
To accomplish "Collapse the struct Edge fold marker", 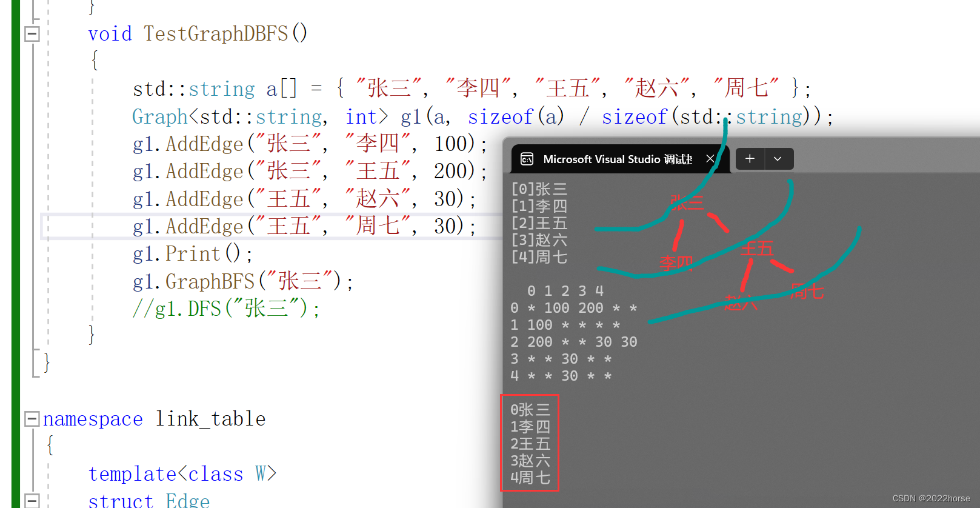I will (32, 501).
